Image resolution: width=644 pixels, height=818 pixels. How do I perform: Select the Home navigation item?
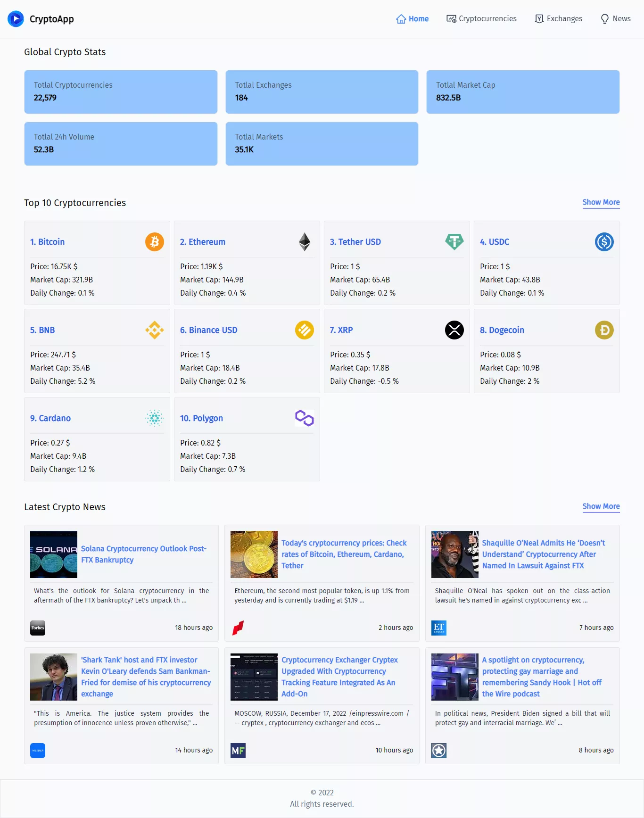click(413, 19)
